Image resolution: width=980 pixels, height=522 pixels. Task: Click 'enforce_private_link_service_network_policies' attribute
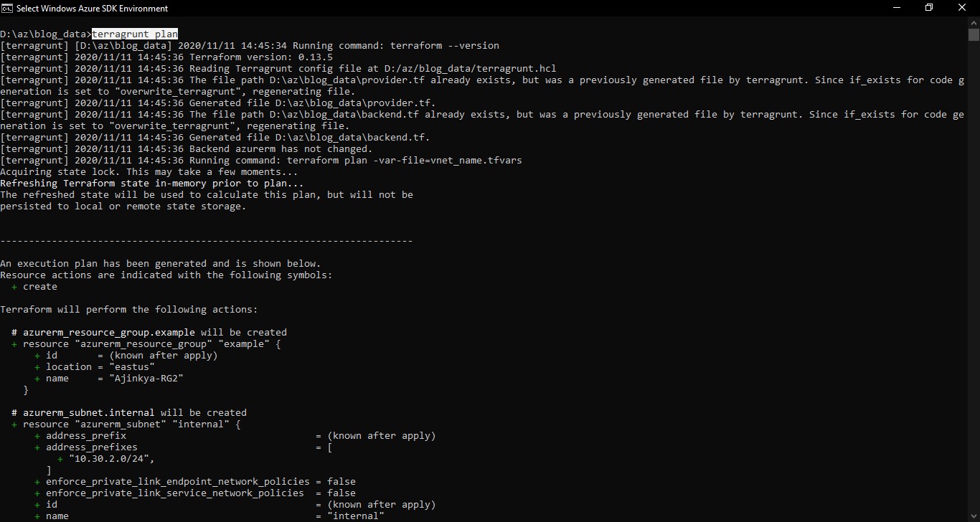point(175,493)
